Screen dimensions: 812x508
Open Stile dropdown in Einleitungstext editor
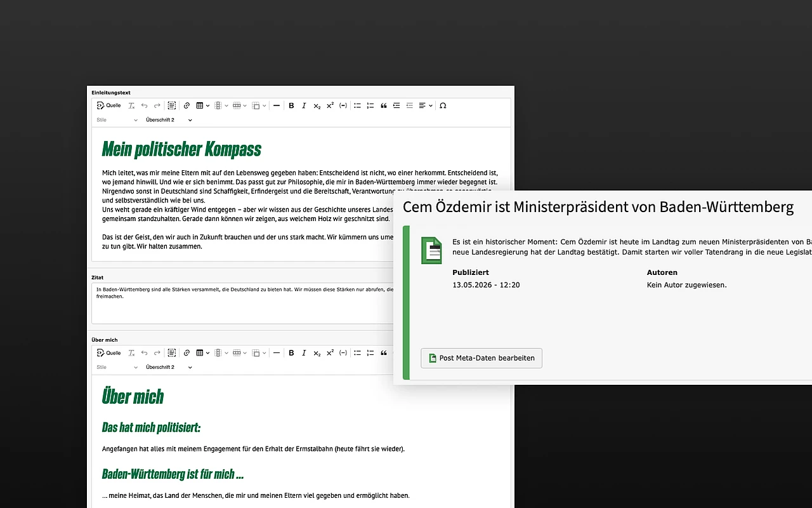point(117,119)
